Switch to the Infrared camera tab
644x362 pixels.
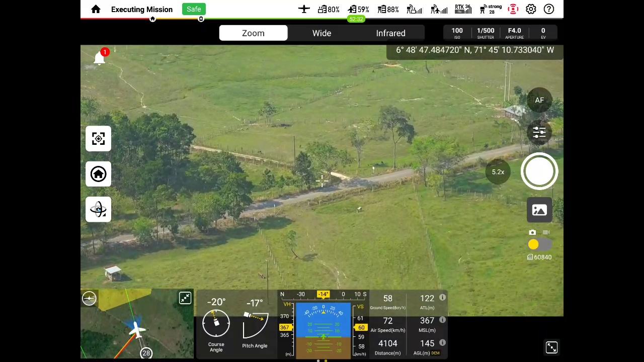pyautogui.click(x=390, y=33)
